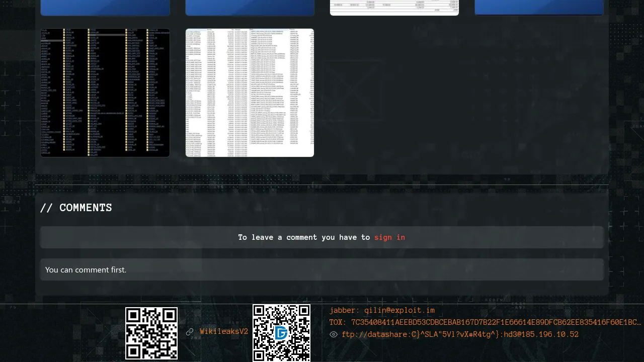The width and height of the screenshot is (644, 362).
Task: Open the white file-list thumbnail
Action: [250, 93]
